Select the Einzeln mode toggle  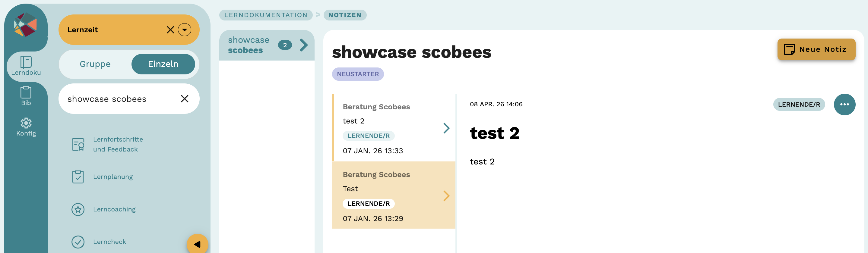tap(163, 64)
